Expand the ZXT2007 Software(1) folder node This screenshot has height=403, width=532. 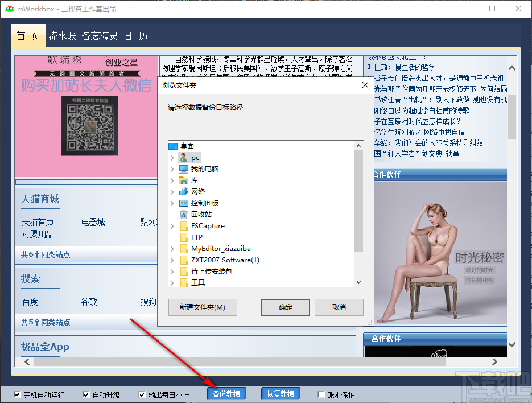coord(172,260)
